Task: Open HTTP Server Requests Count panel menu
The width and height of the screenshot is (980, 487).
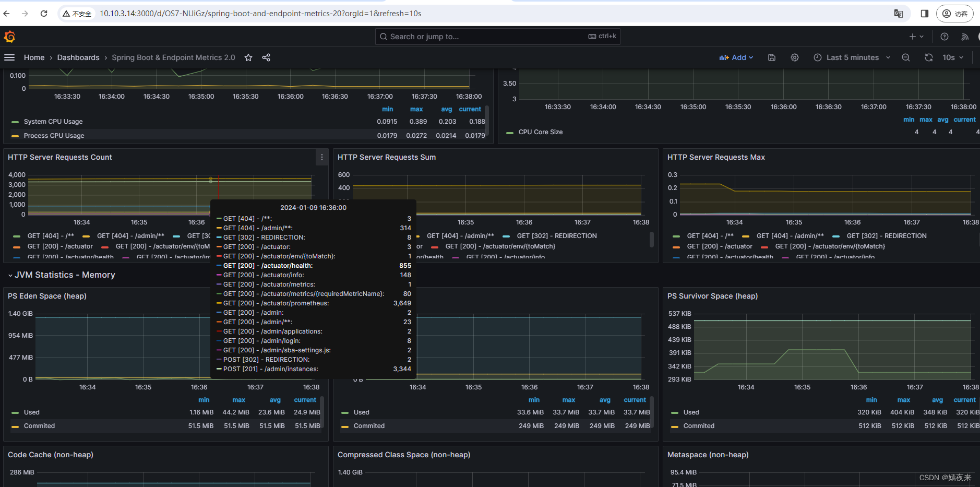Action: 322,157
